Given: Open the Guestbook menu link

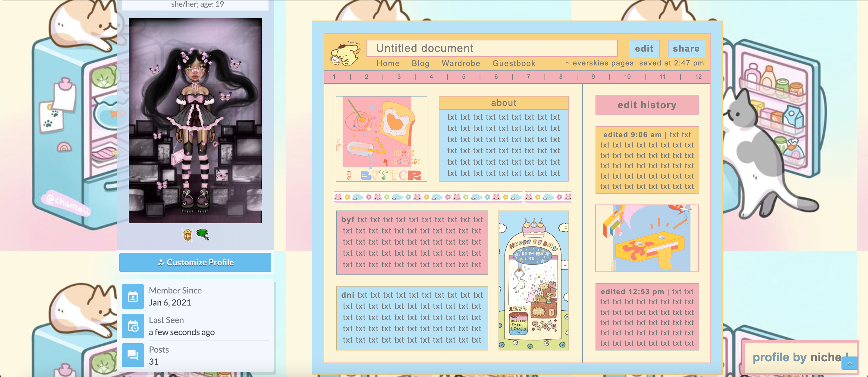Looking at the screenshot, I should coord(514,63).
